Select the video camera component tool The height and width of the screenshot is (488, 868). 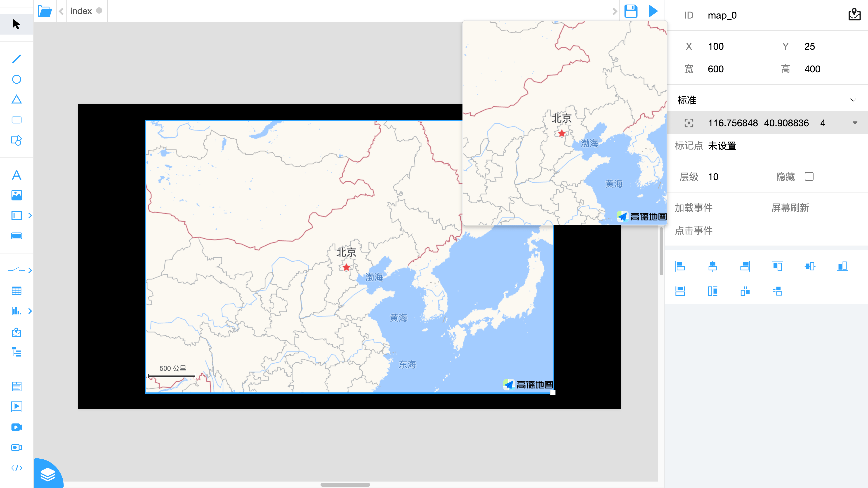click(17, 427)
